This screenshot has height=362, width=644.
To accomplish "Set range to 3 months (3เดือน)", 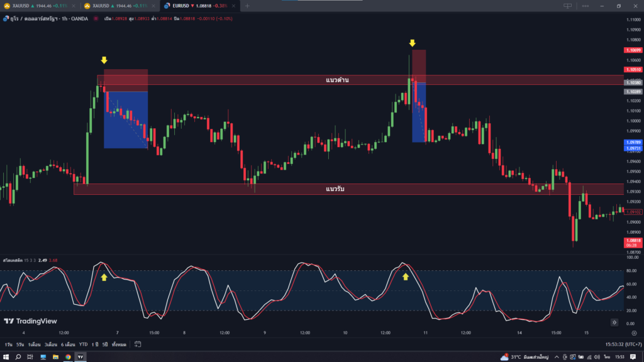I will [51, 344].
